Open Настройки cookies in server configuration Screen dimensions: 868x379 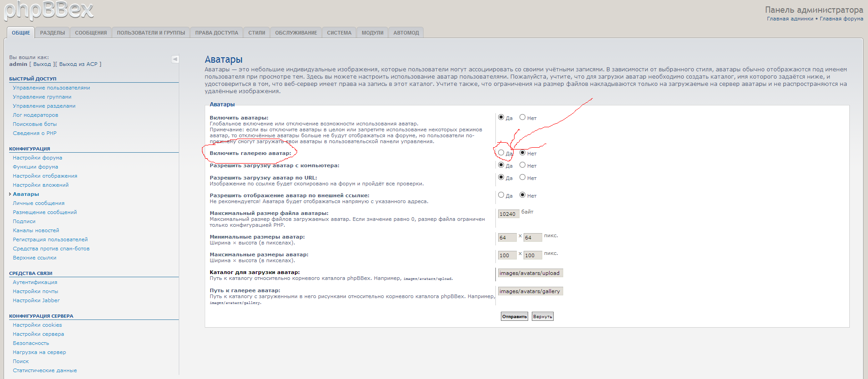click(37, 325)
